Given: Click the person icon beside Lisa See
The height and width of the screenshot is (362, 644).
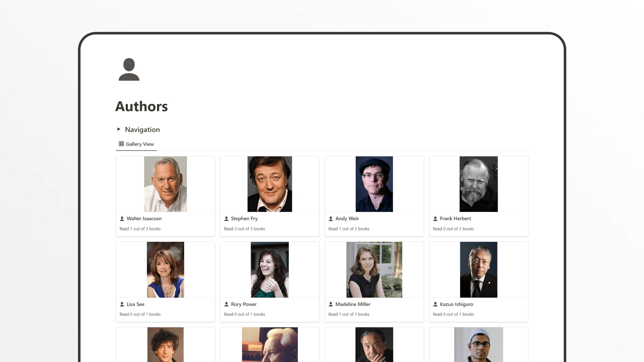Looking at the screenshot, I should point(122,304).
